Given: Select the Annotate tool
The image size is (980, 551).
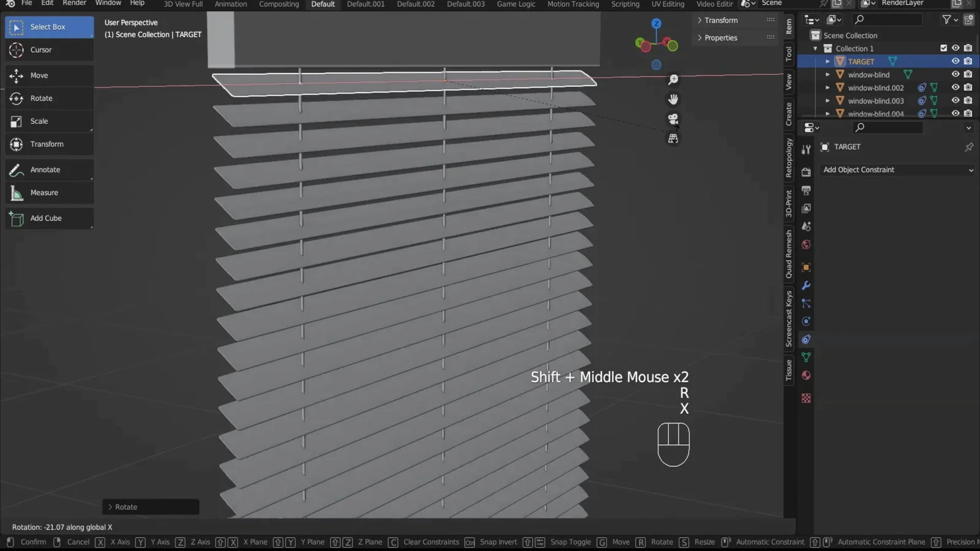Looking at the screenshot, I should pos(49,170).
